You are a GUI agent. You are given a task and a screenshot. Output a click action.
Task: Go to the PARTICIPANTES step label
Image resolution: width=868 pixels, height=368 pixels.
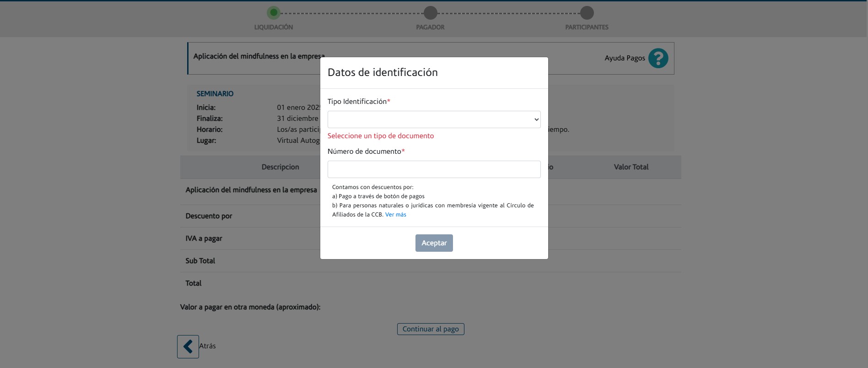587,27
